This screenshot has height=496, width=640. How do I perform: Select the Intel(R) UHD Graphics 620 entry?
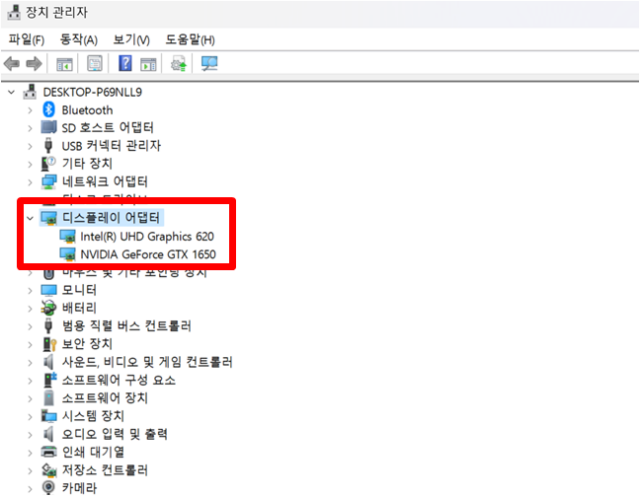click(x=147, y=236)
